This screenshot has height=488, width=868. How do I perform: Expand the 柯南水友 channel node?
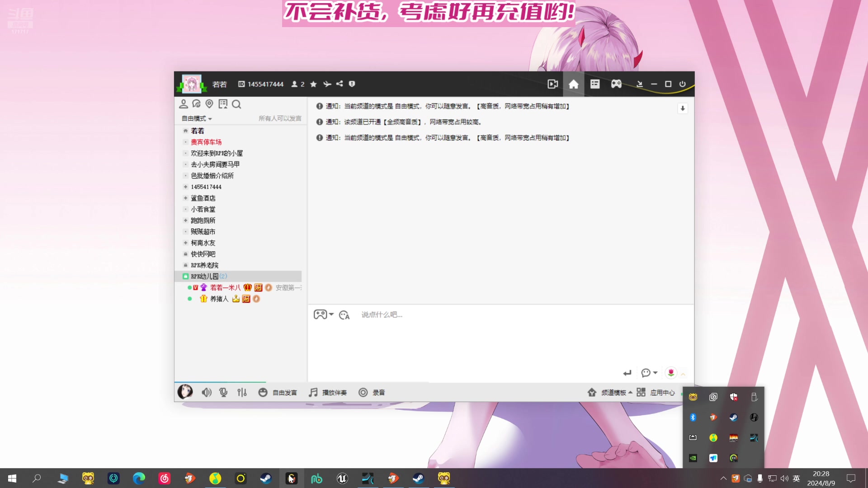pyautogui.click(x=185, y=243)
